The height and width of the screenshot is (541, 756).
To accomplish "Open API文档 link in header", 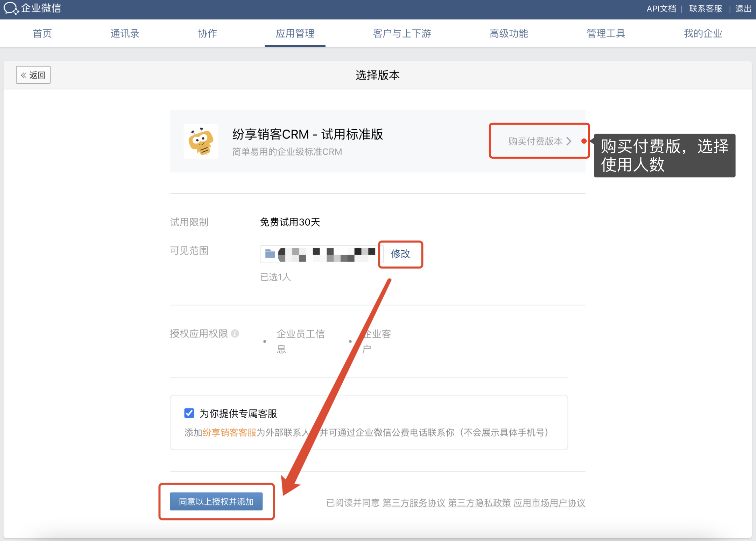I will 661,9.
